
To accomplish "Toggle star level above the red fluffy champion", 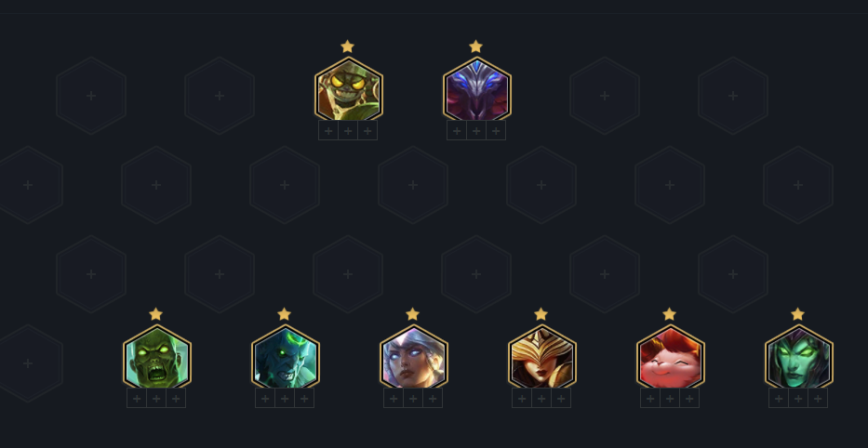I will pos(669,314).
